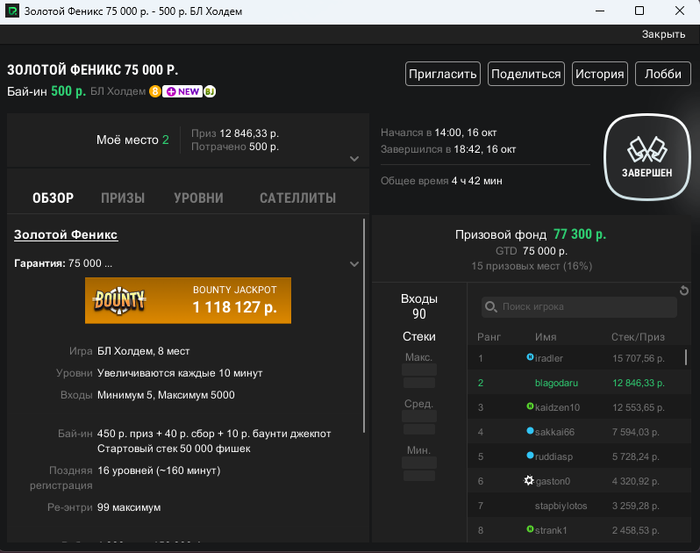Click the Поиск игрока search field

pos(579,307)
